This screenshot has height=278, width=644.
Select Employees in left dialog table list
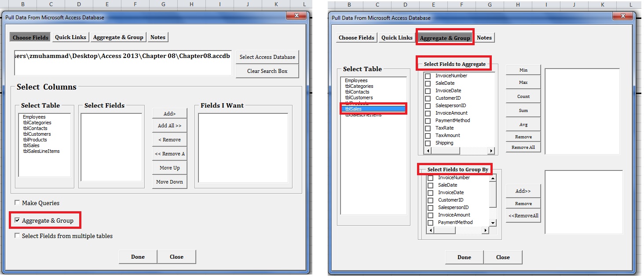(34, 117)
